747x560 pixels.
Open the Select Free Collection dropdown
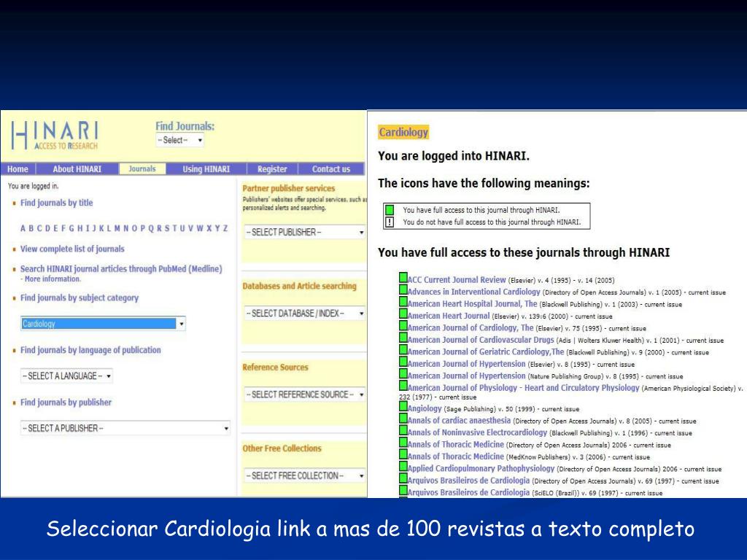click(x=304, y=475)
